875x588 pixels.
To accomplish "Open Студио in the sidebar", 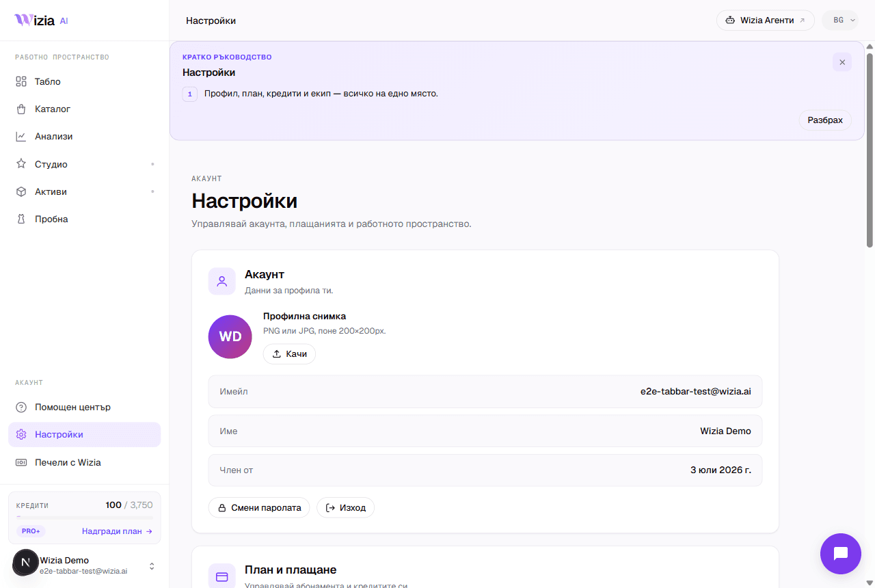I will pos(85,164).
